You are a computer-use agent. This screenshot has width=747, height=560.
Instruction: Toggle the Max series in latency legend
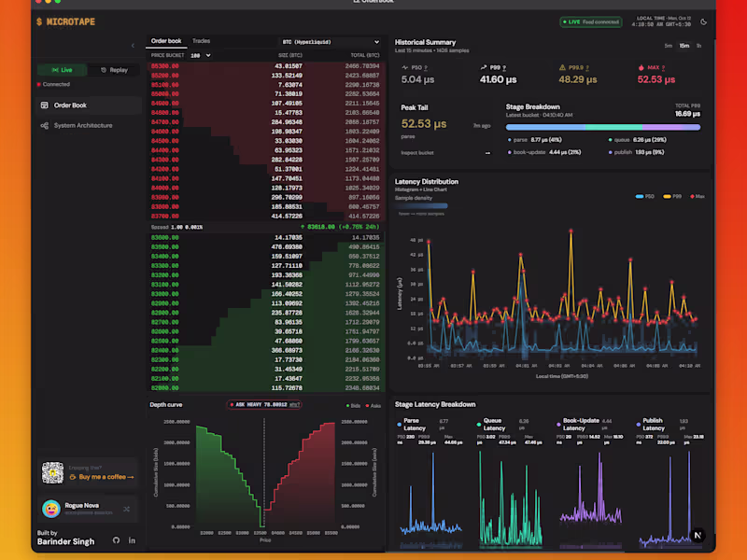pyautogui.click(x=697, y=196)
